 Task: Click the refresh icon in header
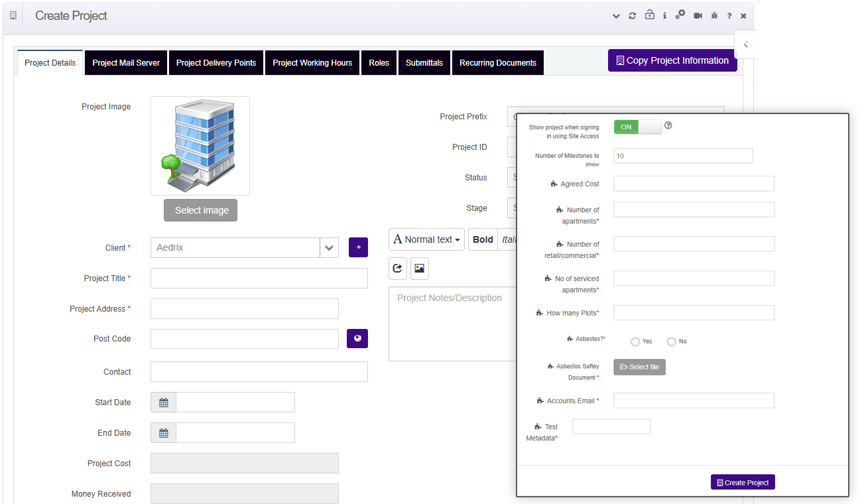[633, 16]
